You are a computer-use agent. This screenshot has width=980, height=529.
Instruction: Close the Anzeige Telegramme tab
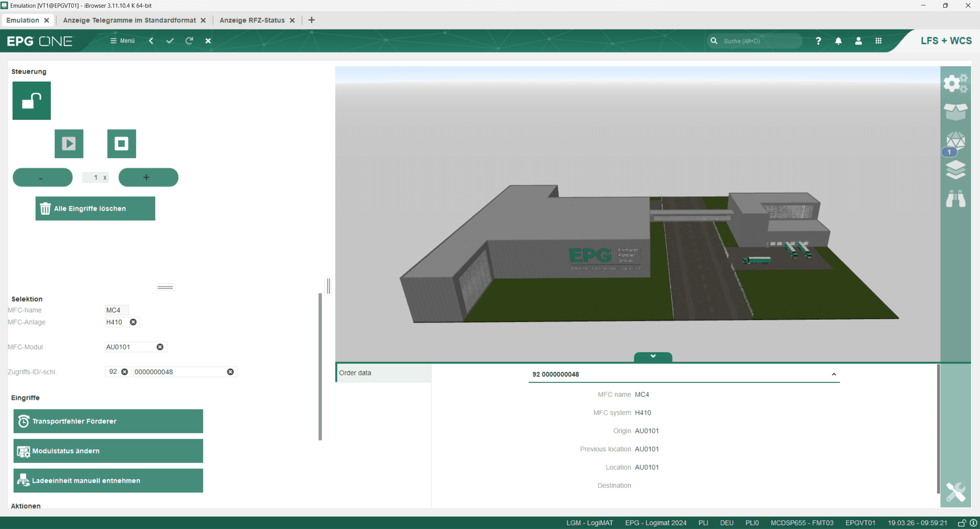pos(203,20)
